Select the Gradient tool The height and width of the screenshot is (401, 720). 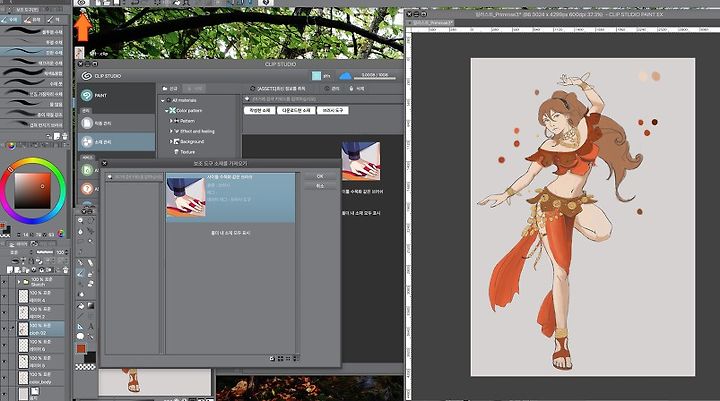[x=91, y=305]
